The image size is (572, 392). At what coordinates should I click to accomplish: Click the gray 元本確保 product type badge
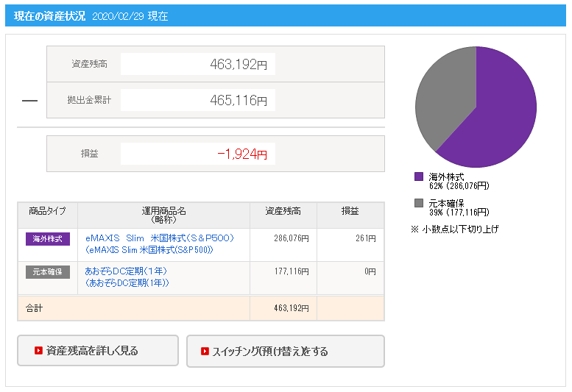[x=47, y=272]
